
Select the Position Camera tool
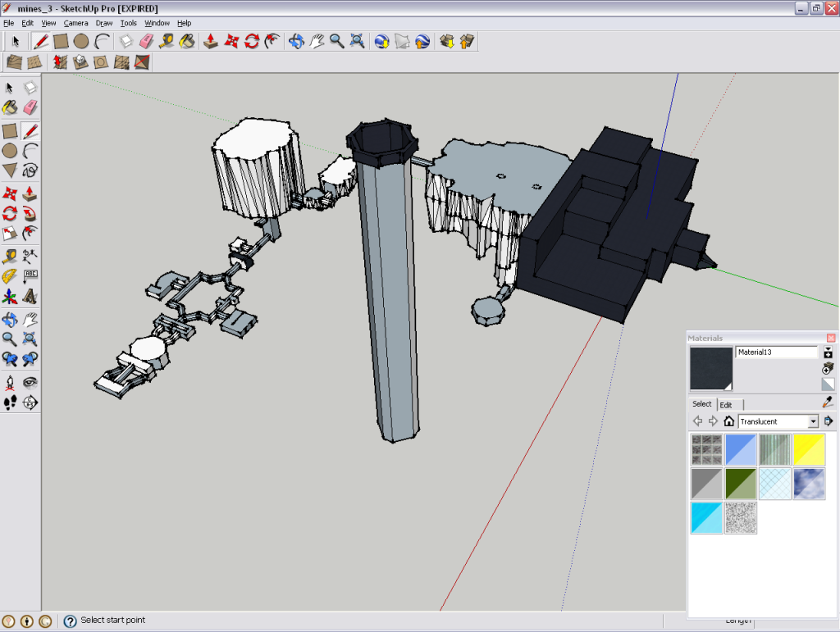[10, 382]
